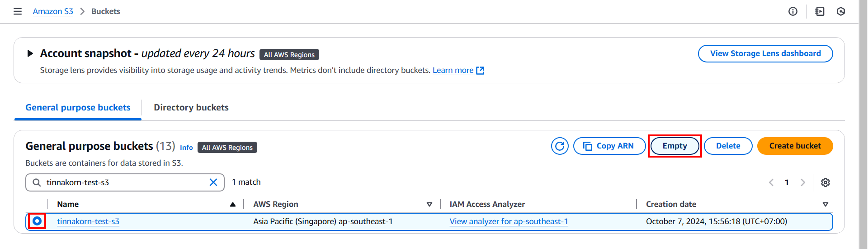
Task: Select General purpose buckets tab
Action: 78,108
